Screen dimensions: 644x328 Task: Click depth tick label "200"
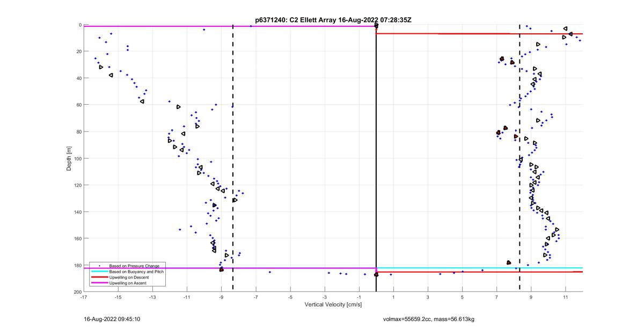77,291
